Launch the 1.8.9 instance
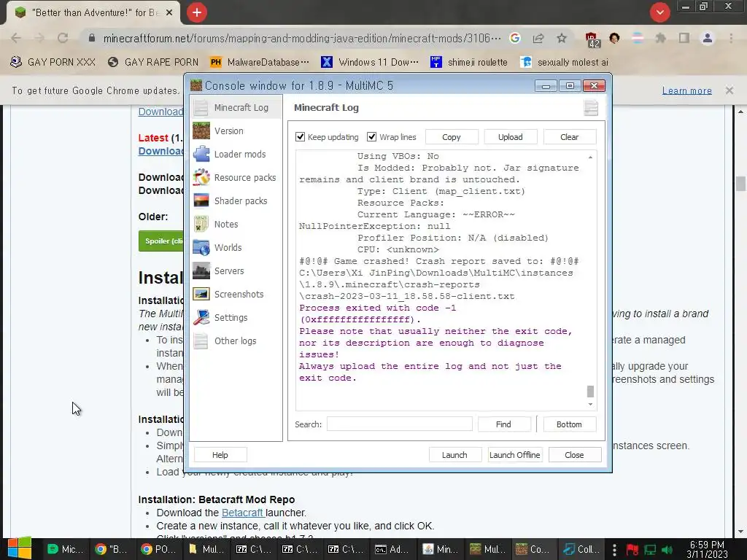Image resolution: width=747 pixels, height=560 pixels. click(x=454, y=455)
